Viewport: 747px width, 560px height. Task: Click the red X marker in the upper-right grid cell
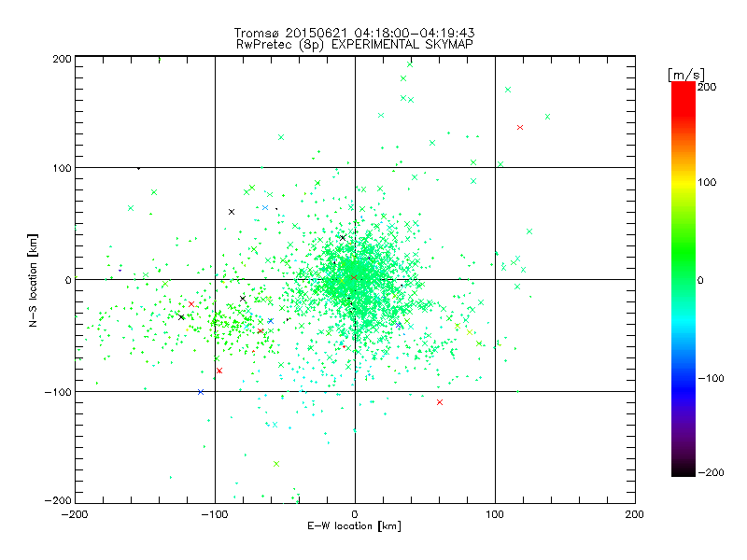coord(520,127)
